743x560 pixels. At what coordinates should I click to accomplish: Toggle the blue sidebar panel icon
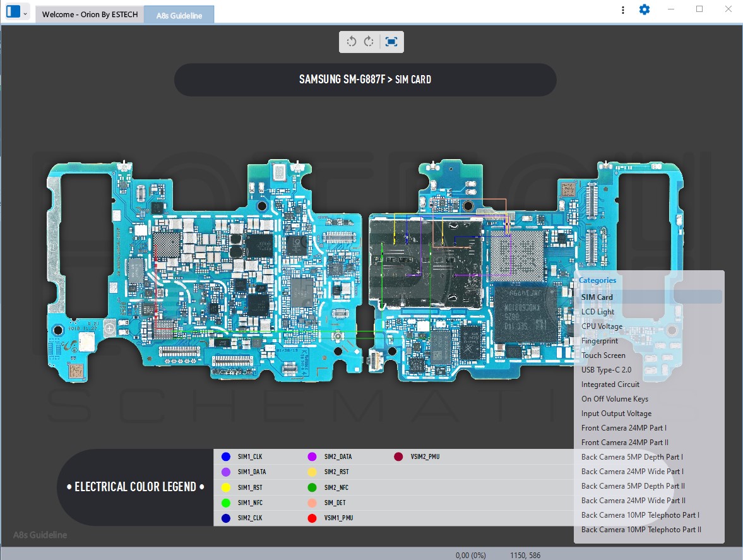click(13, 11)
